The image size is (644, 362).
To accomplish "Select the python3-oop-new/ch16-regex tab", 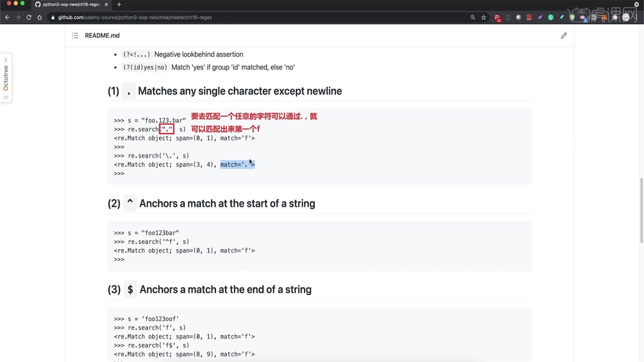I will [x=71, y=4].
